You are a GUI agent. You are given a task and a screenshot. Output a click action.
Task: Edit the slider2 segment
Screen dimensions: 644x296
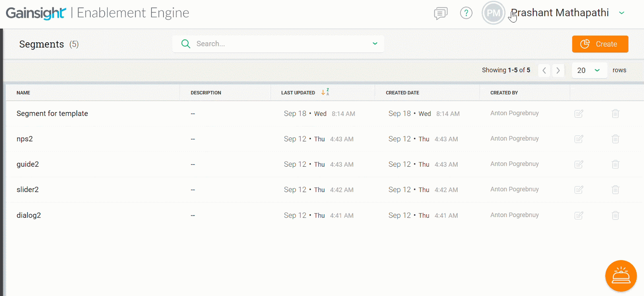(579, 190)
